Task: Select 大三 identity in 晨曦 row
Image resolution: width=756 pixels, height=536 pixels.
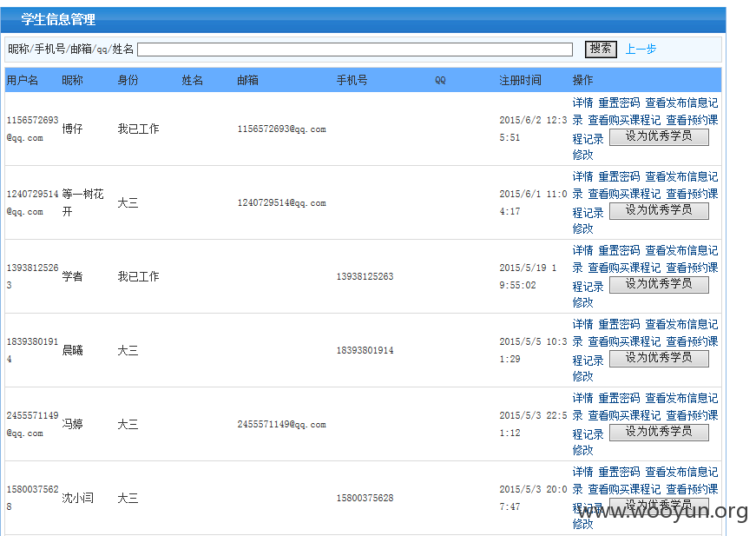Action: click(128, 350)
